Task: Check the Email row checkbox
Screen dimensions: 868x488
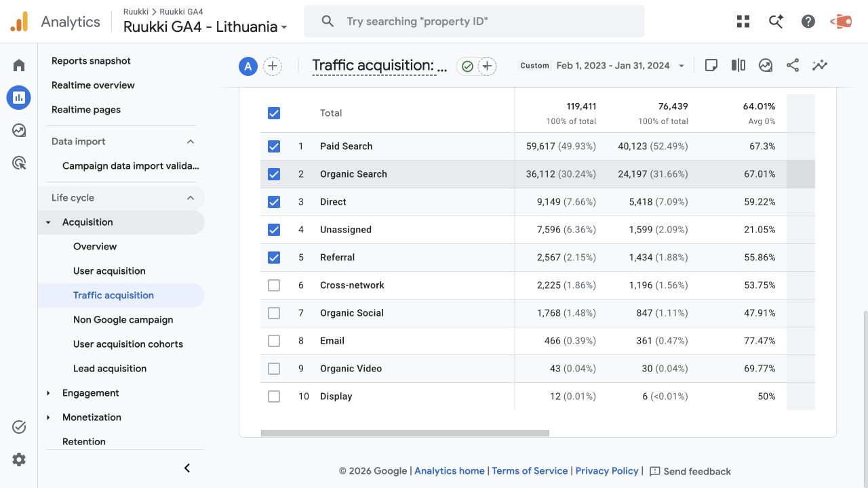Action: [274, 341]
